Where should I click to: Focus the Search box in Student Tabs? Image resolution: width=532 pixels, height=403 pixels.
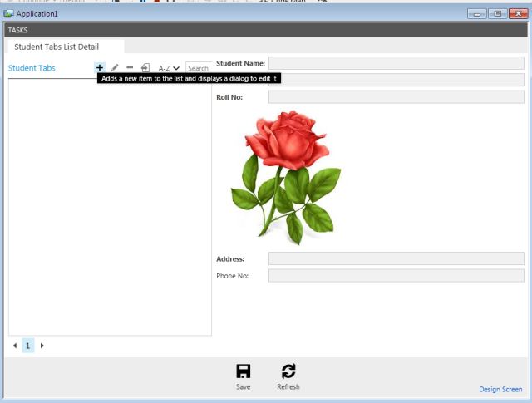pos(199,67)
